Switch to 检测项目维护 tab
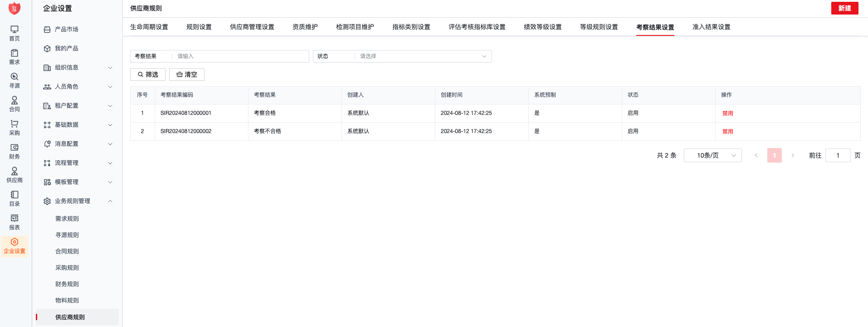868x327 pixels. (355, 27)
